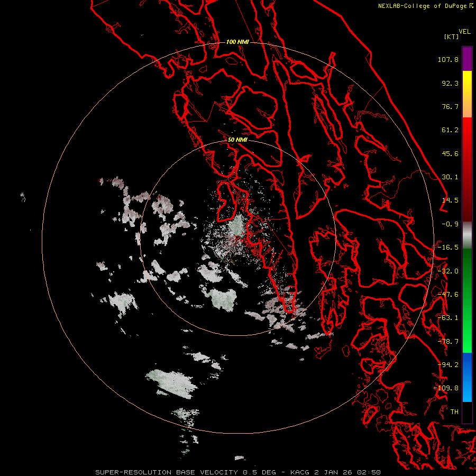Click the VEL legend title
Viewport: 476px width, 476px height.
[464, 32]
